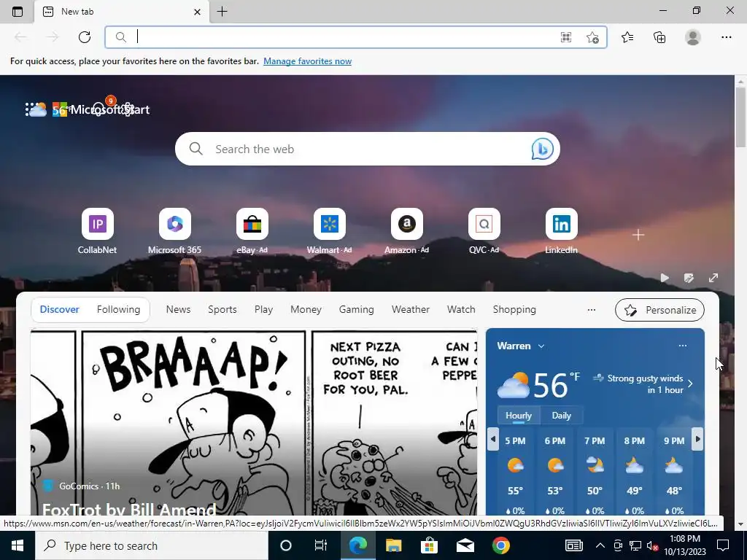
Task: Add this page to favorites star icon
Action: [592, 37]
